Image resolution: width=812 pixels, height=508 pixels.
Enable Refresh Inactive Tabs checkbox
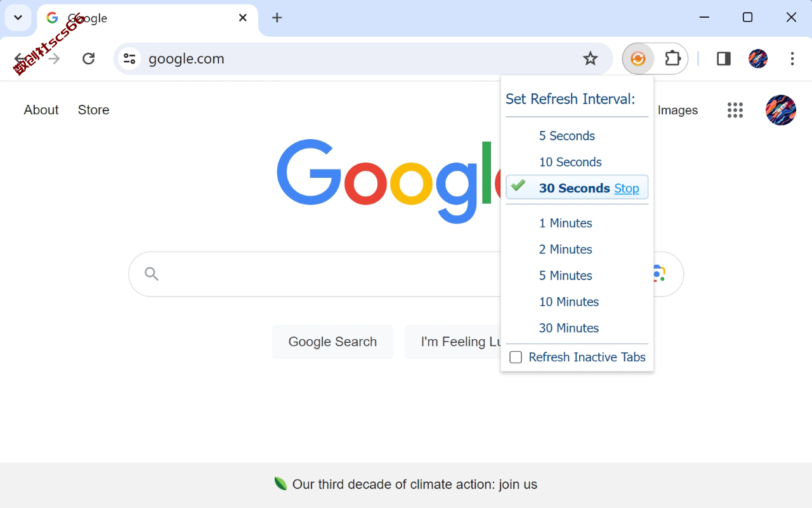516,358
